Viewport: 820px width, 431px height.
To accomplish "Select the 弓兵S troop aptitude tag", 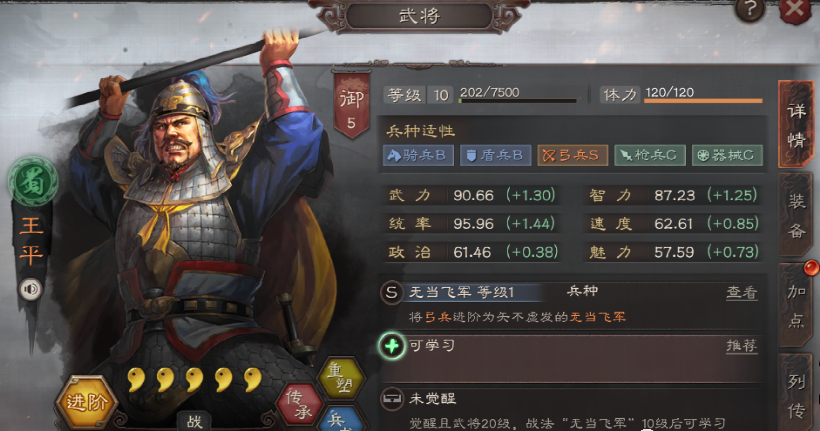I will (572, 155).
